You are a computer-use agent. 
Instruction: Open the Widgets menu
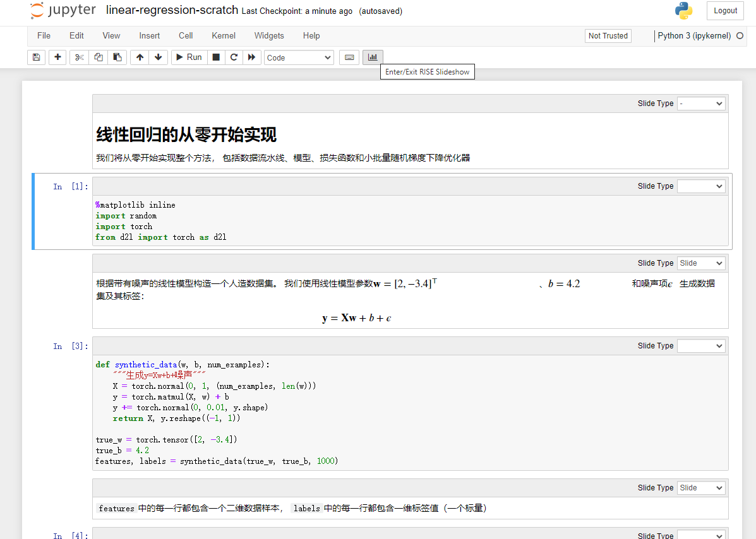[x=269, y=35]
